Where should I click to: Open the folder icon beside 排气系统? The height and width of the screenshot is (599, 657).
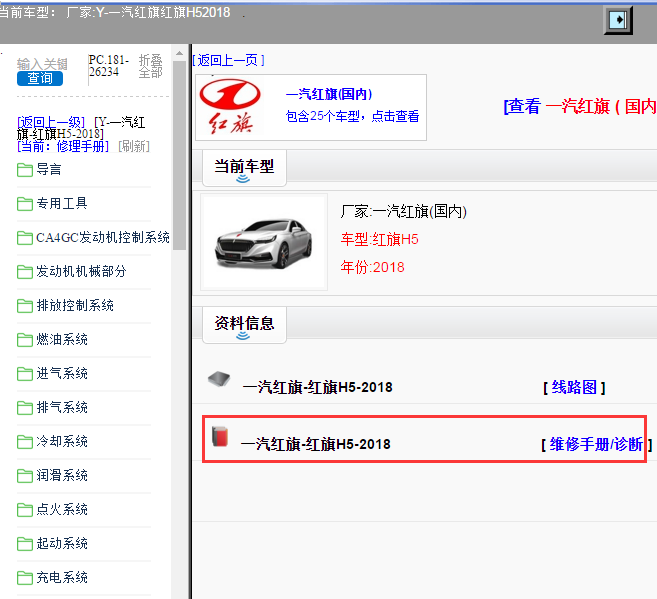(x=25, y=408)
